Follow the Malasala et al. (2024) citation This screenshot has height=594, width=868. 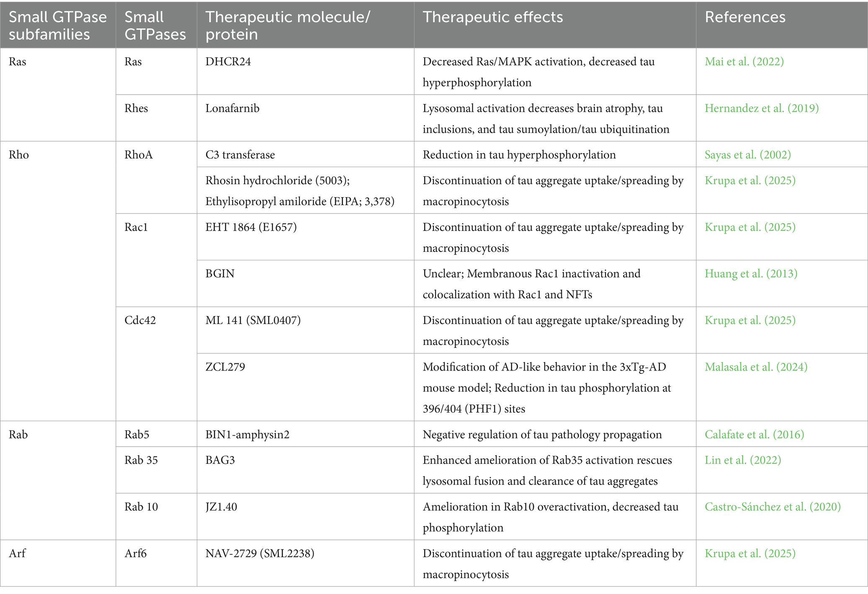(x=756, y=367)
